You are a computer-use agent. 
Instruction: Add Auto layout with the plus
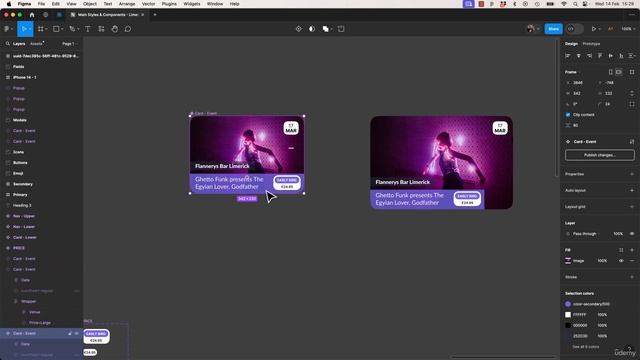coord(632,191)
